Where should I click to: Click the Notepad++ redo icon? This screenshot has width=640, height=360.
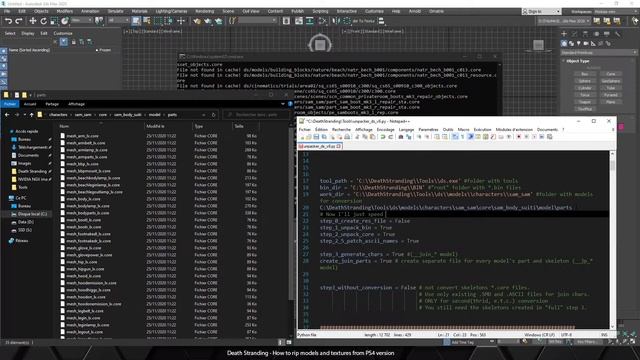(391, 137)
